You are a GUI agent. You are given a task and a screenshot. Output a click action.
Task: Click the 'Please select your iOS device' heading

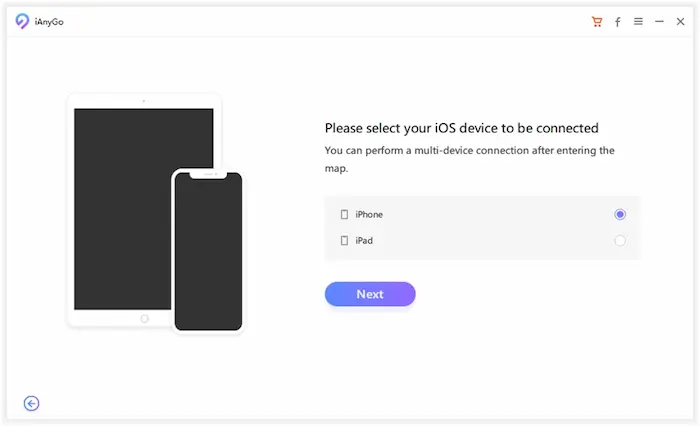pyautogui.click(x=462, y=128)
